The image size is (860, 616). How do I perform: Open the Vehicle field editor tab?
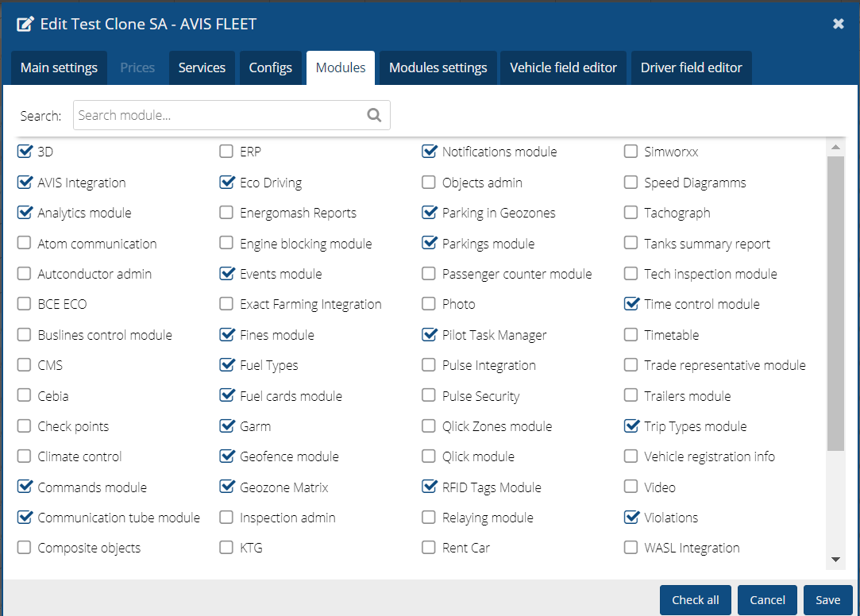click(x=563, y=67)
